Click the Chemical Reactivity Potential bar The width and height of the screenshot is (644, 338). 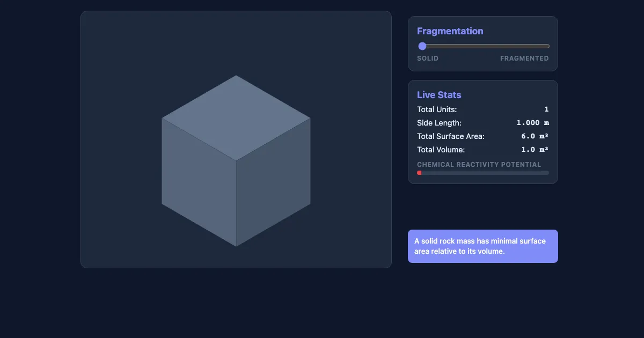click(483, 173)
